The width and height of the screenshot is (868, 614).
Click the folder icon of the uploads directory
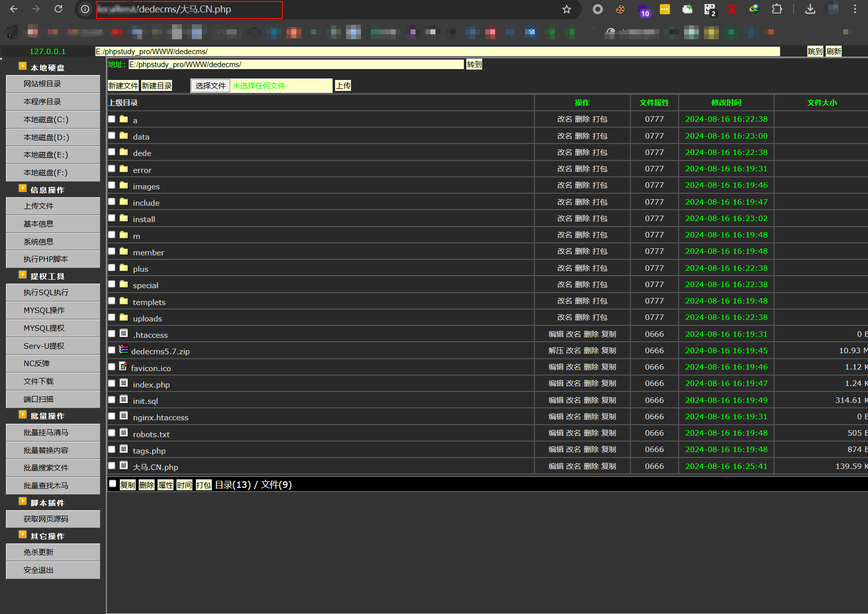click(x=124, y=317)
